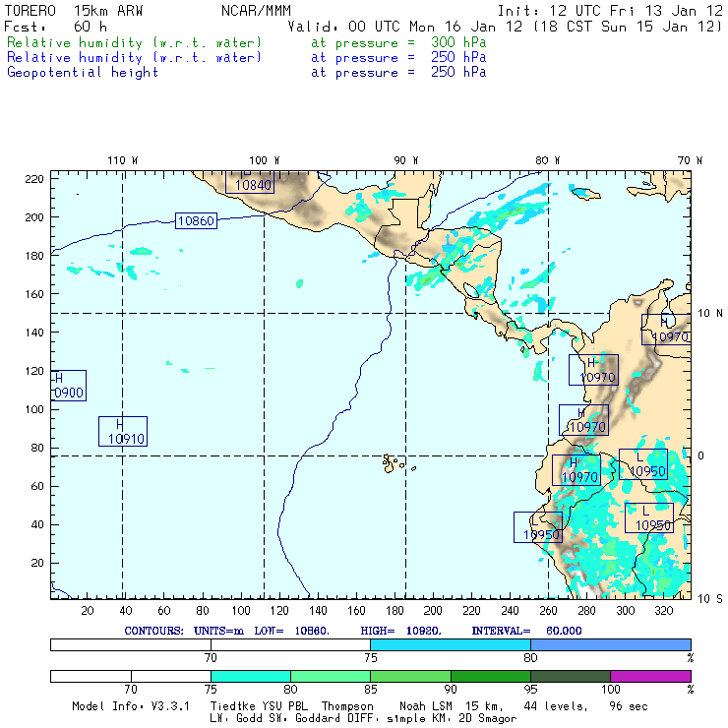Click the medium blue segment of upper colorbar
Screen dimensions: 728x728
[x=610, y=644]
